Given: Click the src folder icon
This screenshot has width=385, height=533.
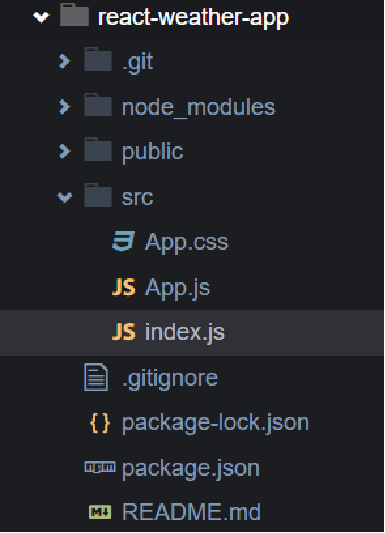Looking at the screenshot, I should pyautogui.click(x=98, y=195).
